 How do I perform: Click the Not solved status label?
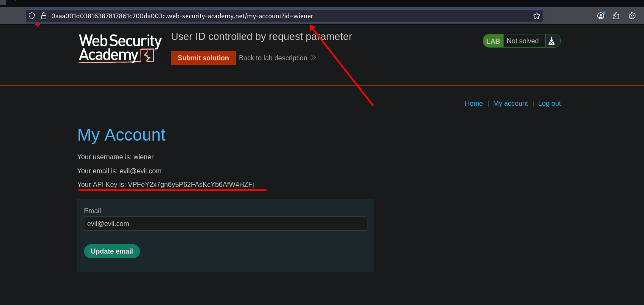pos(522,41)
